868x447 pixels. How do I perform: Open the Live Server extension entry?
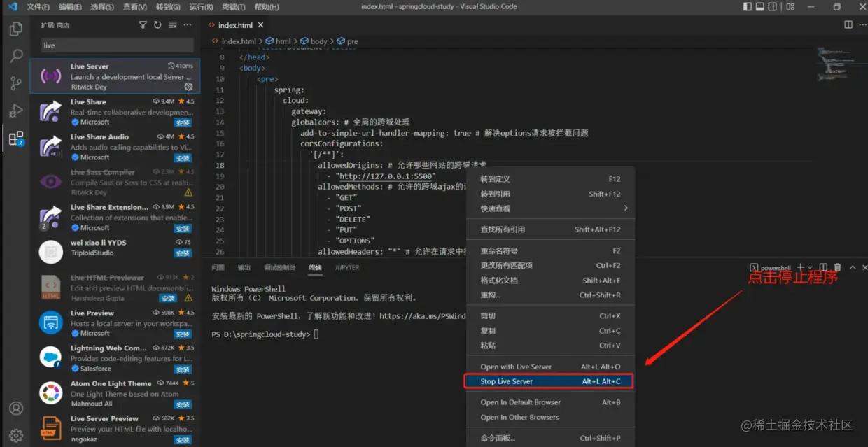point(115,76)
